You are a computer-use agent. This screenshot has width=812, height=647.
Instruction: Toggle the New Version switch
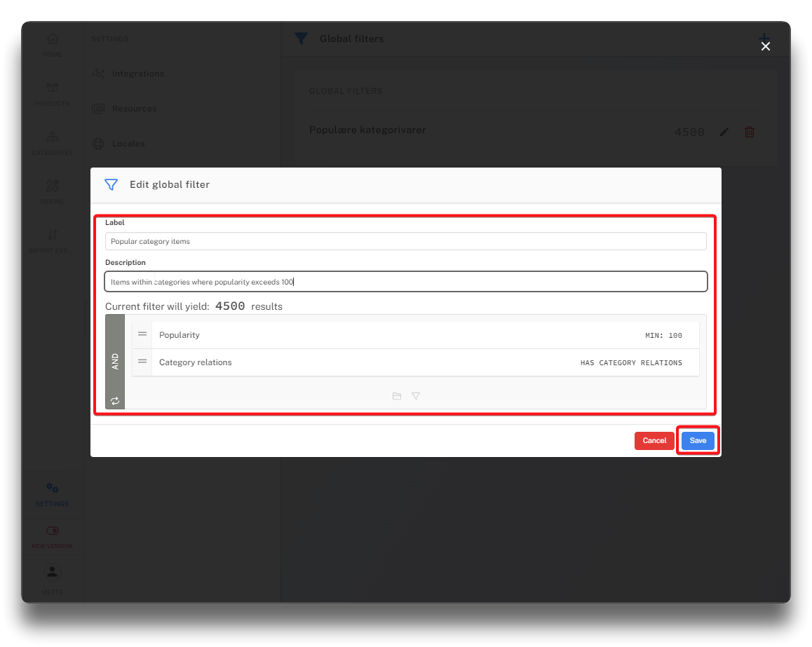tap(53, 531)
